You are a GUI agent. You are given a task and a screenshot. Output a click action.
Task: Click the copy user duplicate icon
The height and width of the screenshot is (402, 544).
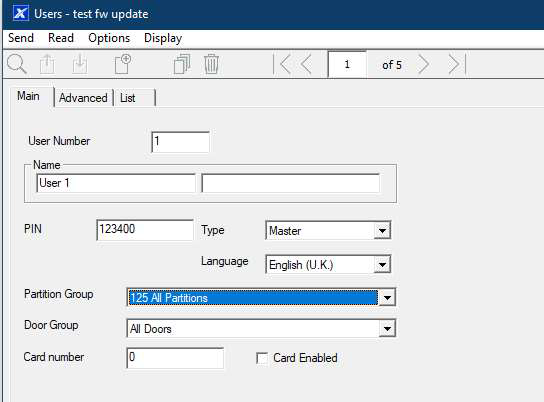coord(182,64)
